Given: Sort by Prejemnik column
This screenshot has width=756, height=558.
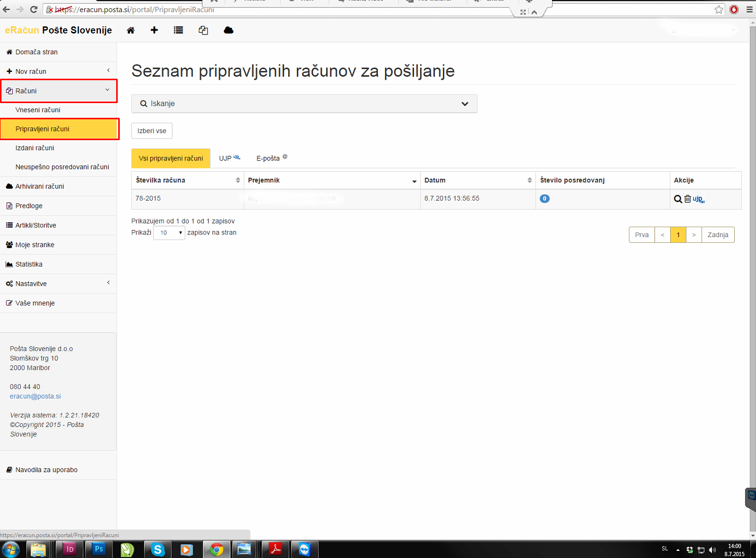Looking at the screenshot, I should (x=332, y=180).
